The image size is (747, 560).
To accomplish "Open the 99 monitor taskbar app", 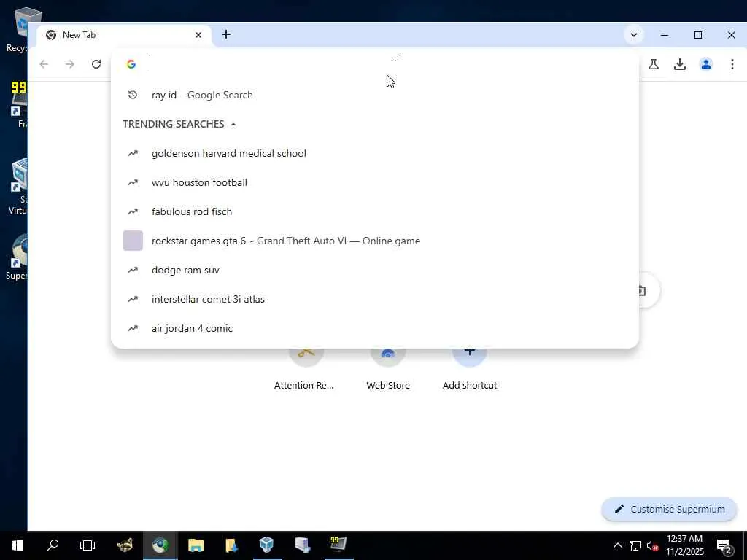I will tap(338, 545).
